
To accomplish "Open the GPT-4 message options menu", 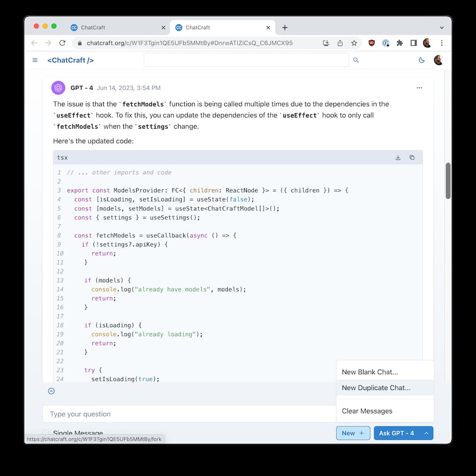I will click(419, 88).
